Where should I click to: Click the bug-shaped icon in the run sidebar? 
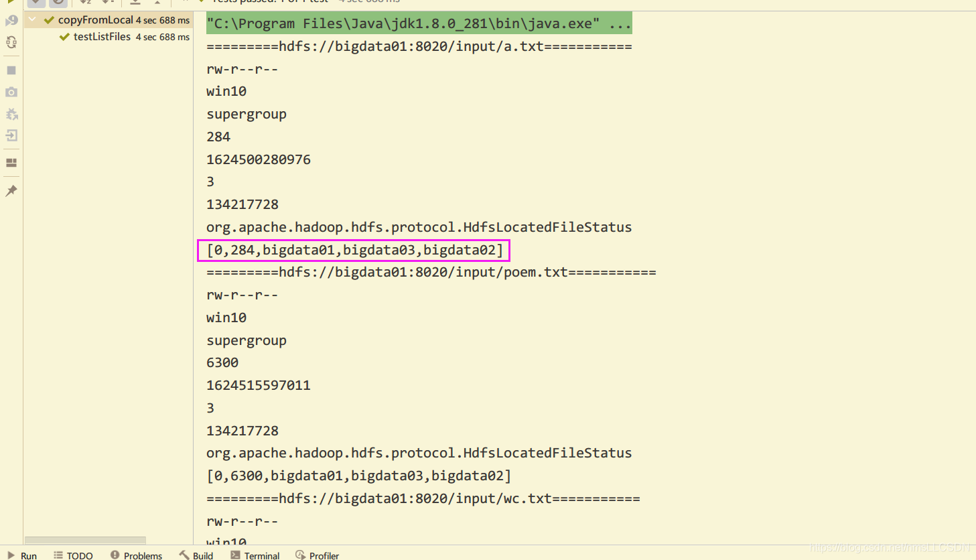coord(11,114)
